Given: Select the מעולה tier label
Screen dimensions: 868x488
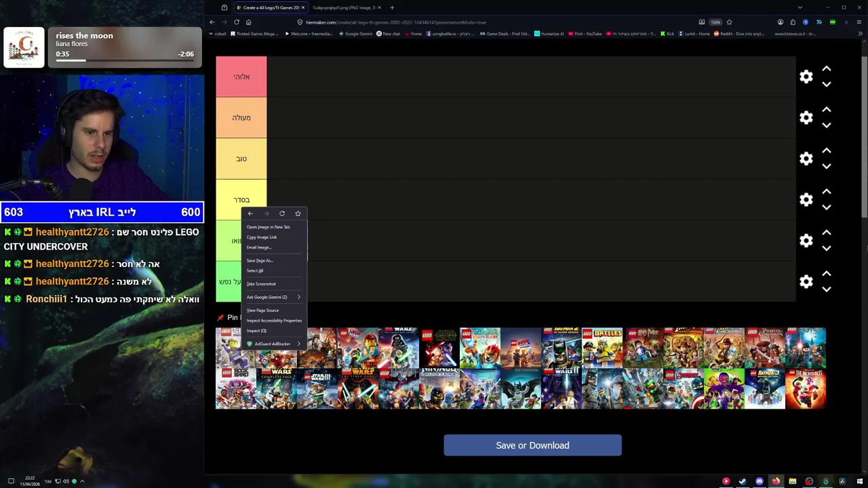Looking at the screenshot, I should 241,117.
